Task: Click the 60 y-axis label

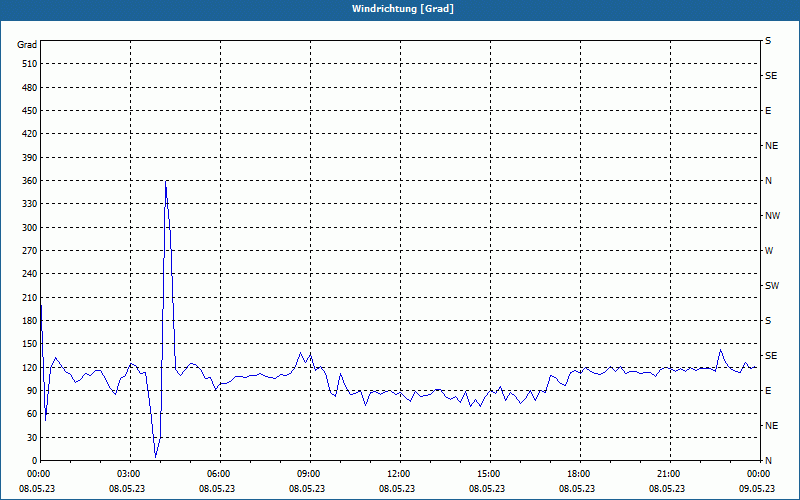Action: click(32, 414)
